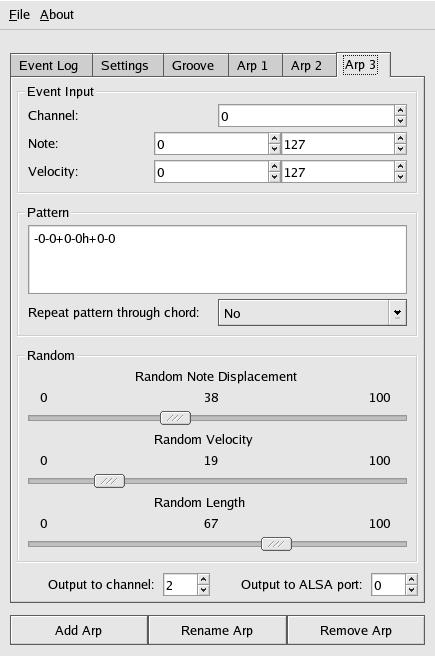Image resolution: width=435 pixels, height=656 pixels.
Task: Decrease the Channel spinbox value
Action: (400, 121)
